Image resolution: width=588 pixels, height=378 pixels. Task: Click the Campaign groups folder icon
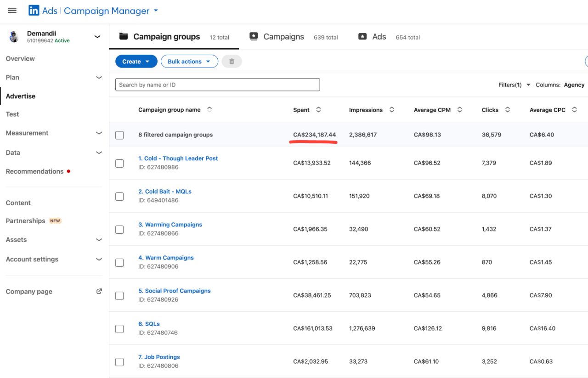click(123, 36)
